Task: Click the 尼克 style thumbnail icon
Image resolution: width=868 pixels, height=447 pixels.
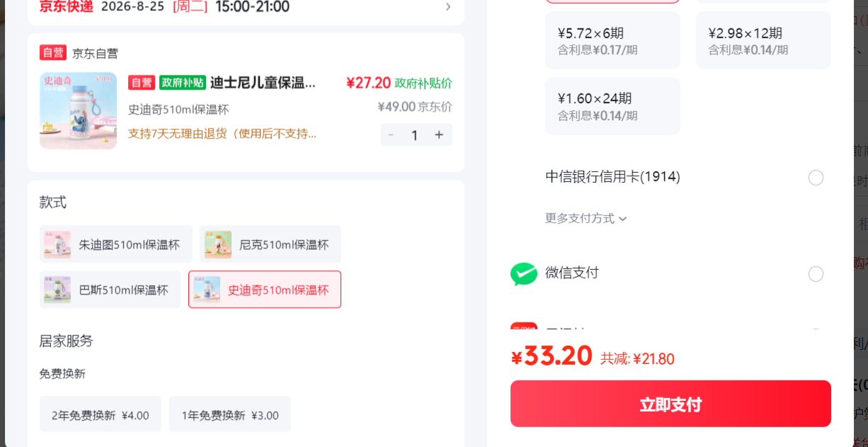Action: tap(218, 244)
